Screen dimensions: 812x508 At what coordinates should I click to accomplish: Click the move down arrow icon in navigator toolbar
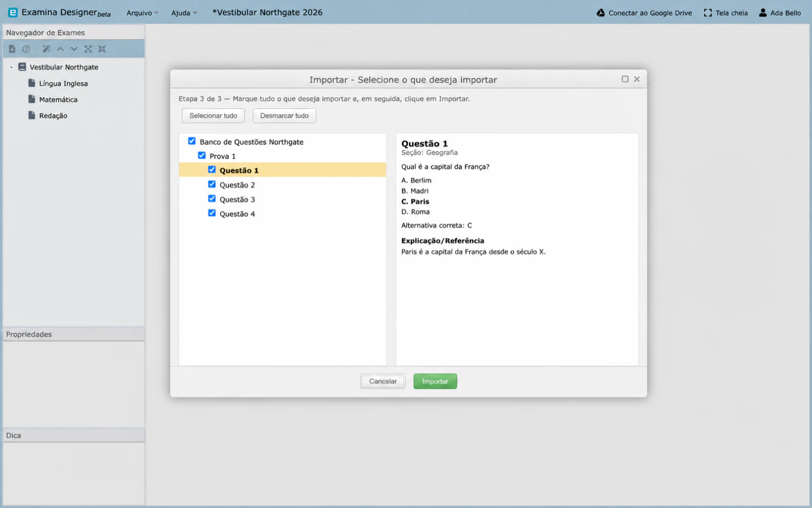click(74, 49)
